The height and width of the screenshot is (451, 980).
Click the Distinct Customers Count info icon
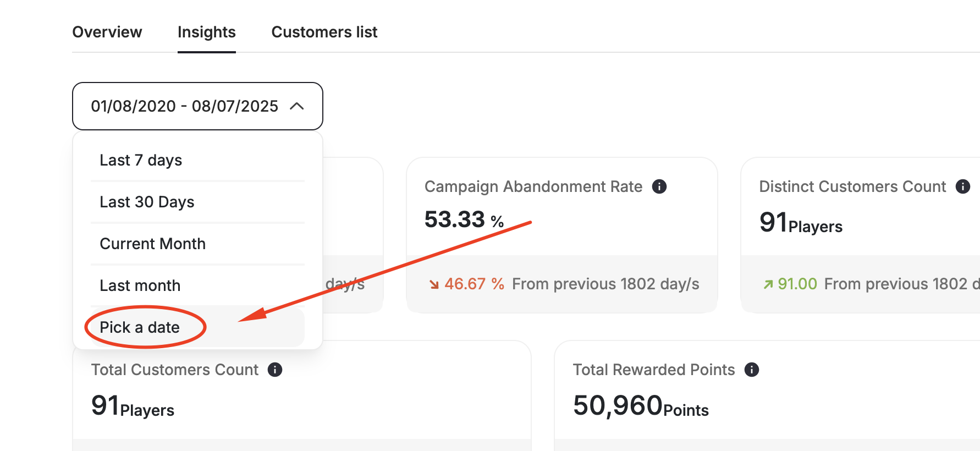pos(962,187)
